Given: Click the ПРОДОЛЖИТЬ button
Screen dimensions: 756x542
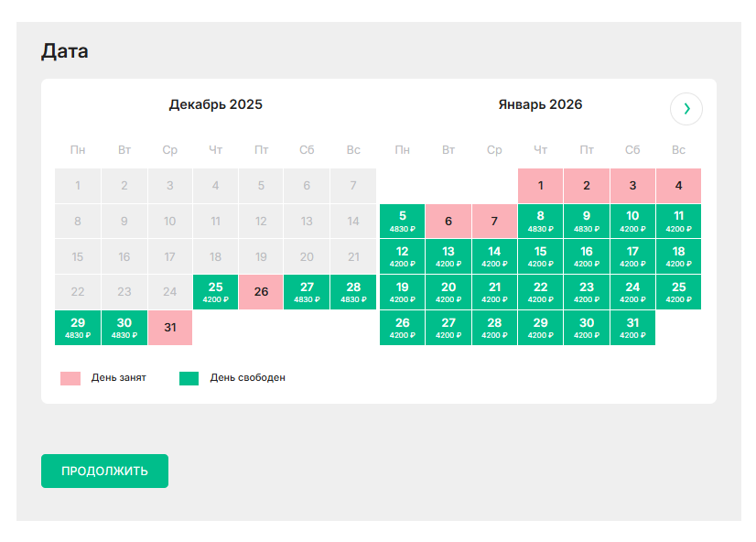Looking at the screenshot, I should coord(104,471).
